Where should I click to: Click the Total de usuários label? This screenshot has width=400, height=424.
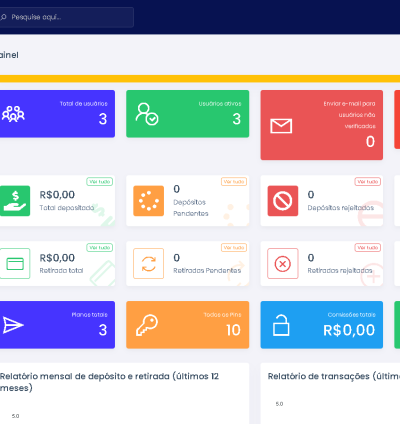click(x=84, y=104)
